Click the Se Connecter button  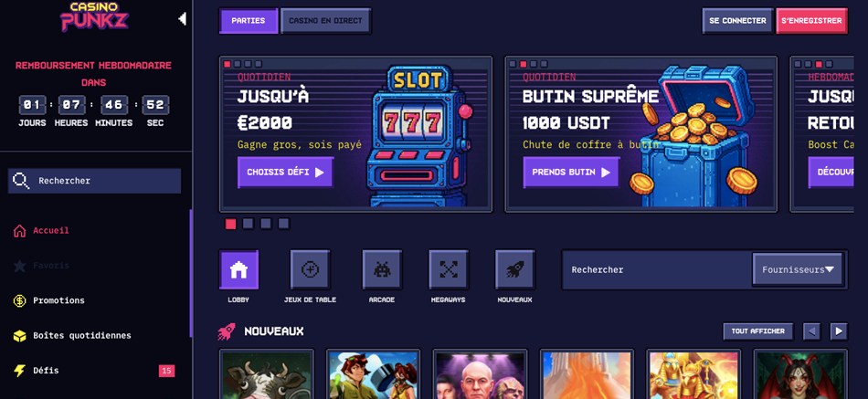click(737, 21)
